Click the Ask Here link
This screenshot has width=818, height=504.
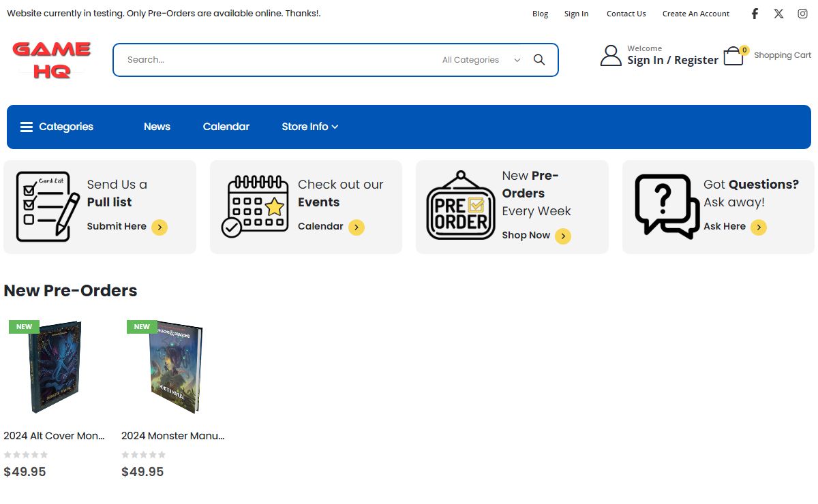tap(725, 227)
